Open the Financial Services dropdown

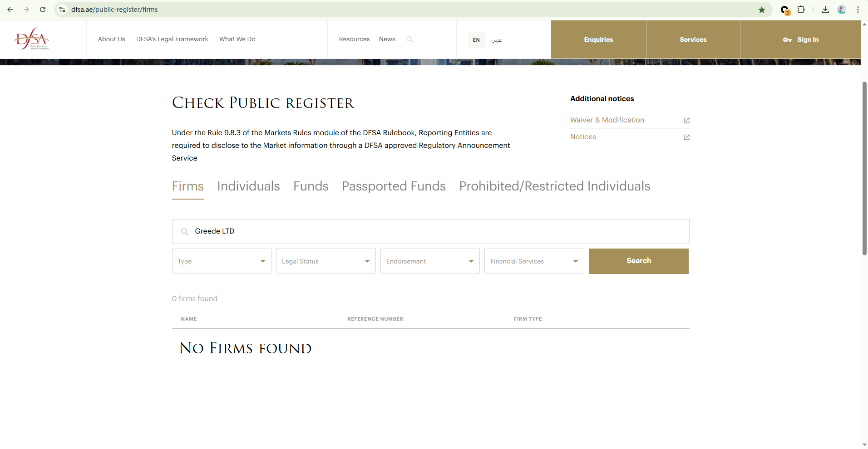point(534,261)
